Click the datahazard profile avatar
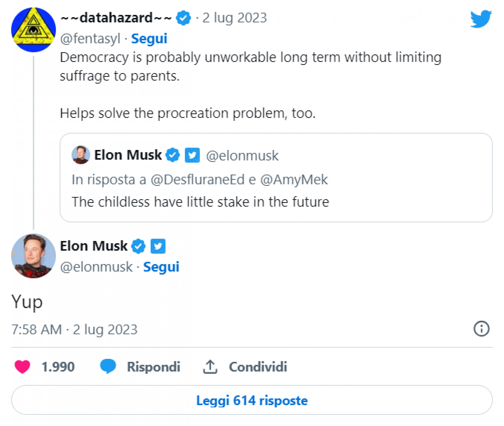The height and width of the screenshot is (426, 504). (x=33, y=30)
